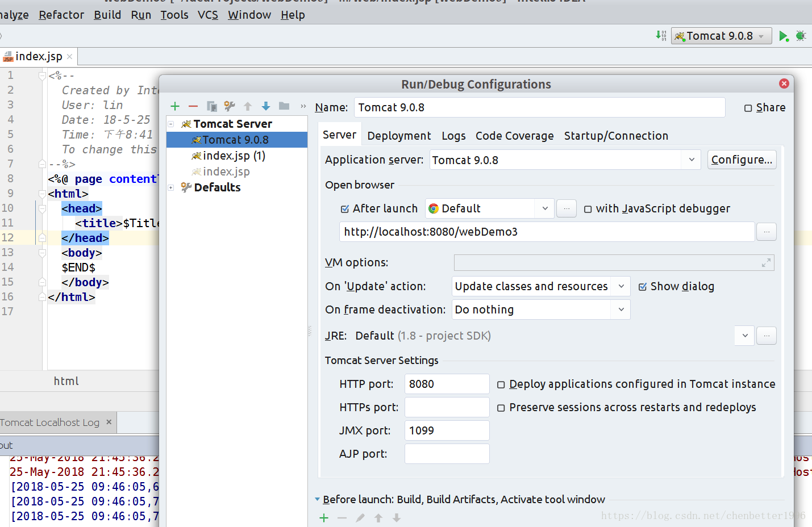The height and width of the screenshot is (527, 812).
Task: Click the empty HTTPs port field
Action: pos(447,407)
